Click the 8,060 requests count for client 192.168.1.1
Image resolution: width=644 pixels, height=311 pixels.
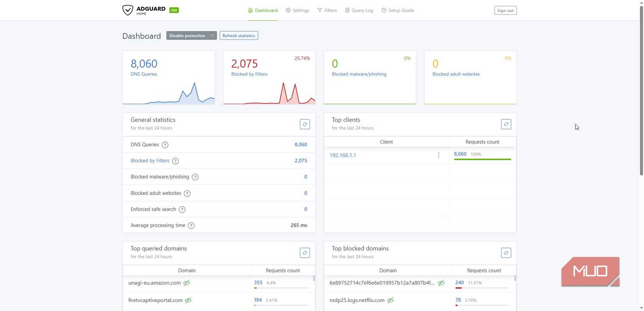[x=460, y=154]
